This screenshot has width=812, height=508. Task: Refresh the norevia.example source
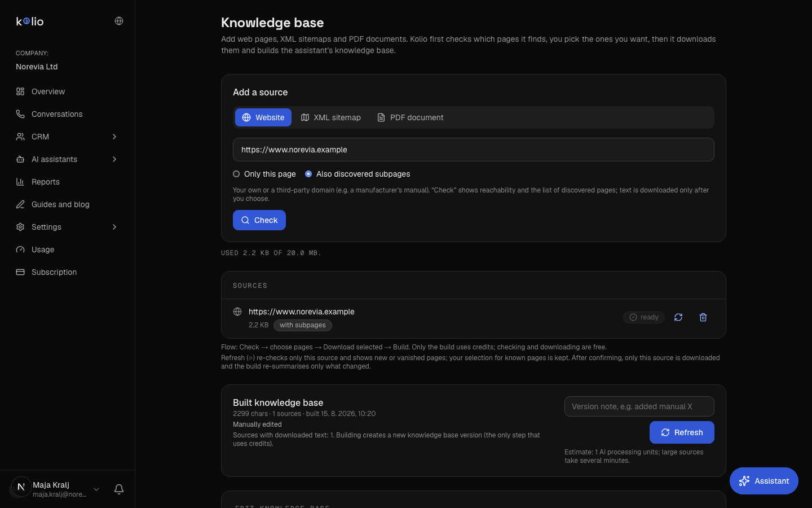(x=678, y=317)
